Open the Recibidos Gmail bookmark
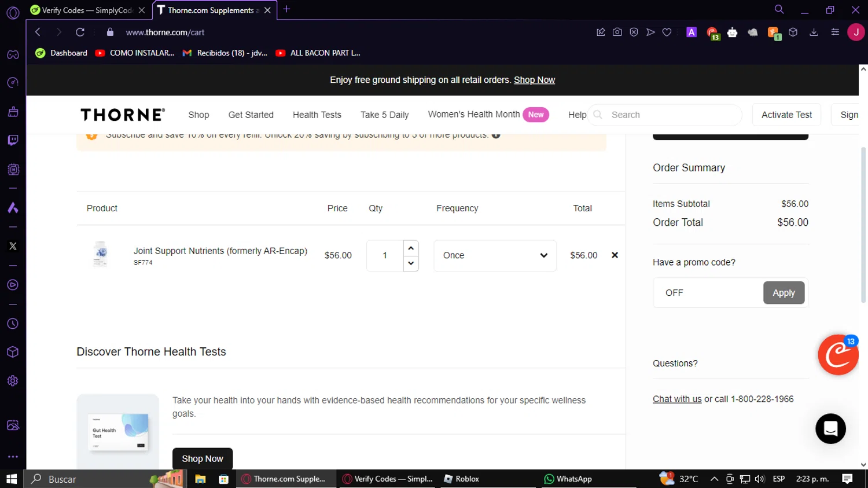This screenshot has width=868, height=488. (x=225, y=53)
